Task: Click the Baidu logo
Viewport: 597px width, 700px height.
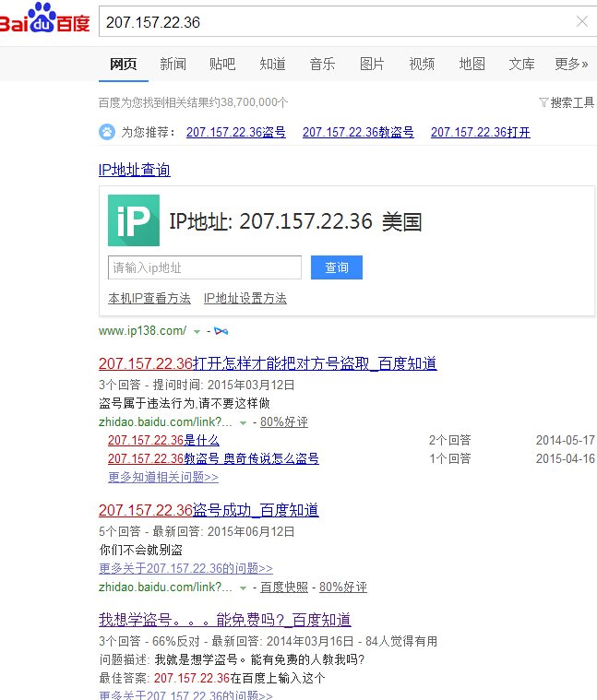Action: [45, 20]
